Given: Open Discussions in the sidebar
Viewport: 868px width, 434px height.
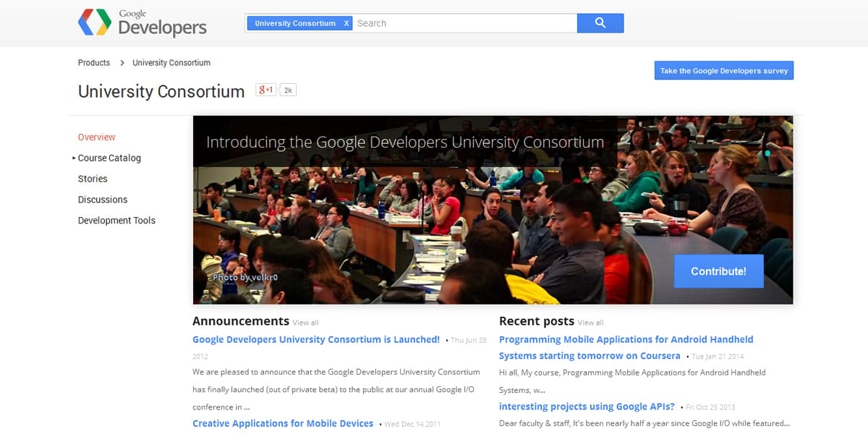Looking at the screenshot, I should [x=103, y=200].
